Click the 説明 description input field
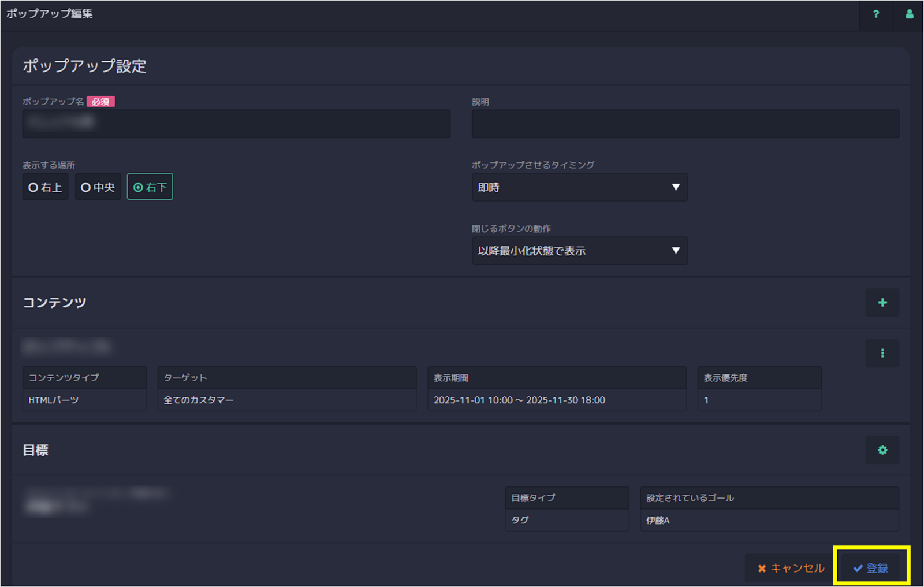The width and height of the screenshot is (924, 587). coord(685,124)
